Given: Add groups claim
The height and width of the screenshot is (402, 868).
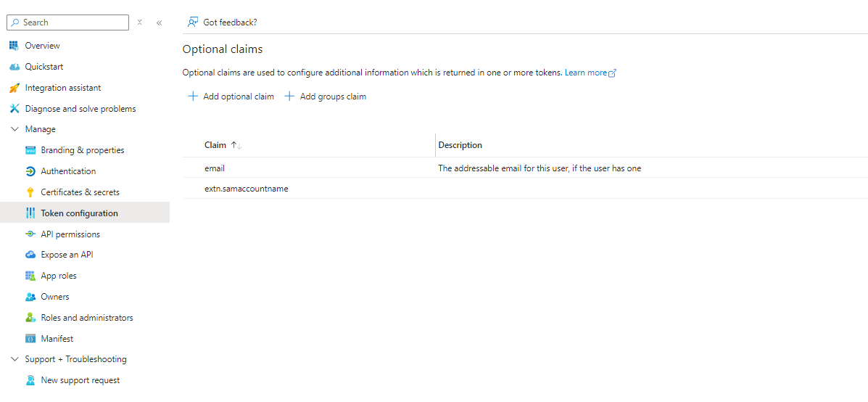Looking at the screenshot, I should tap(325, 97).
